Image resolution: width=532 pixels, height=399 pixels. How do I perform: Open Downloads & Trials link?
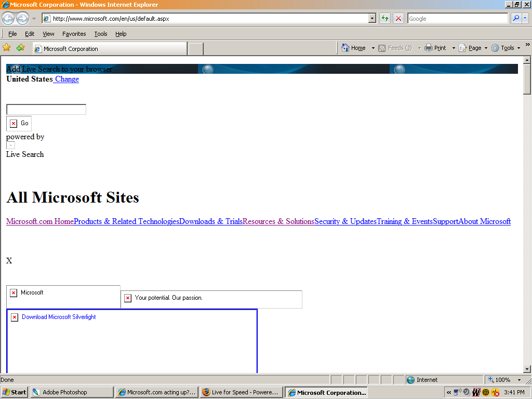tap(211, 221)
